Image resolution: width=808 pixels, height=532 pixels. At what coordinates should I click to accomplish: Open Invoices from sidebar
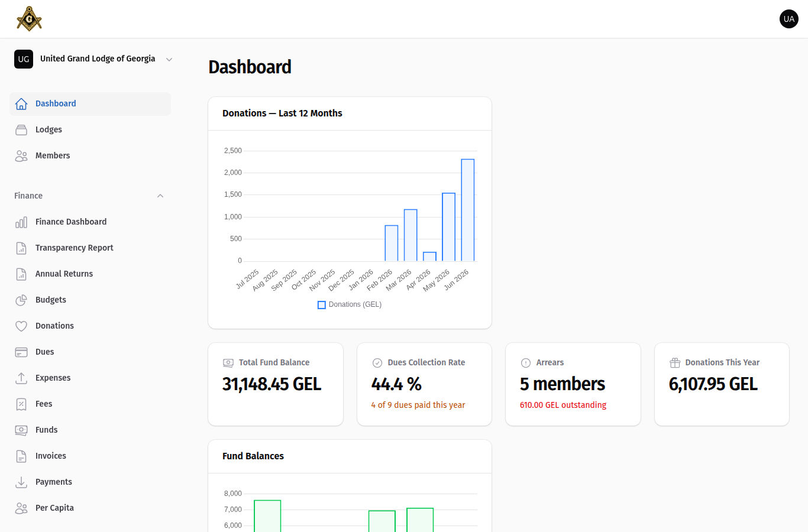pyautogui.click(x=90, y=456)
